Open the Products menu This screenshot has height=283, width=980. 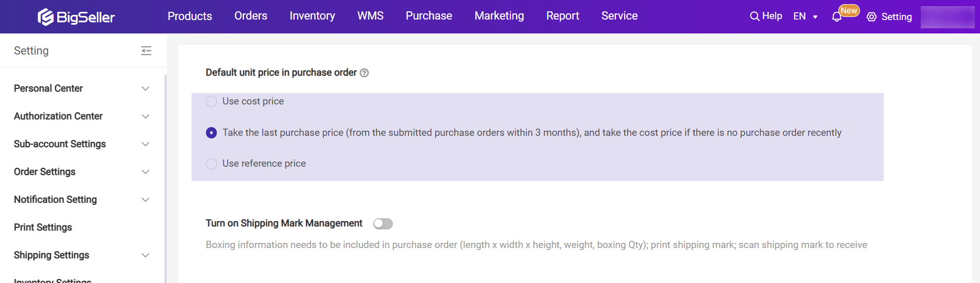coord(190,16)
